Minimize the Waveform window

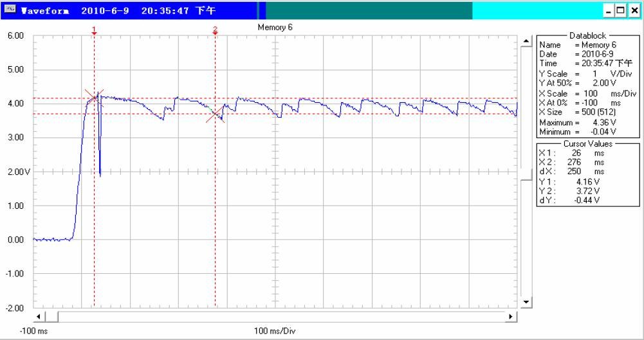pyautogui.click(x=609, y=11)
